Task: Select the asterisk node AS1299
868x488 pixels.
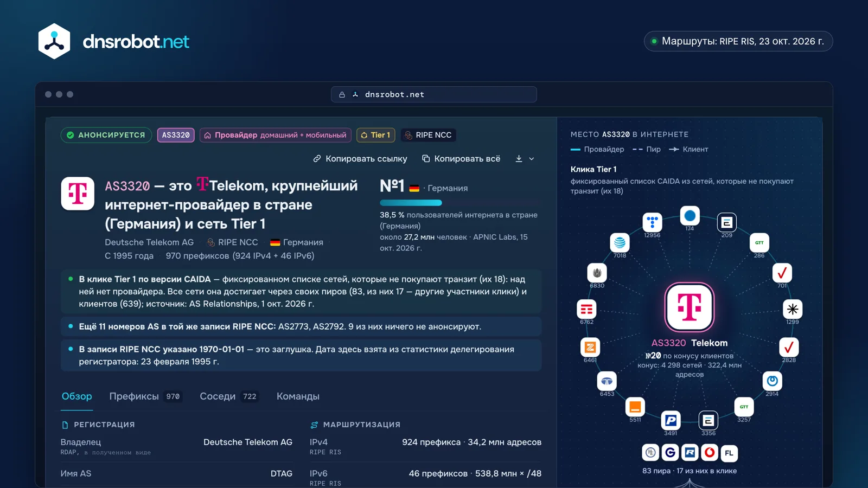Action: (x=793, y=309)
